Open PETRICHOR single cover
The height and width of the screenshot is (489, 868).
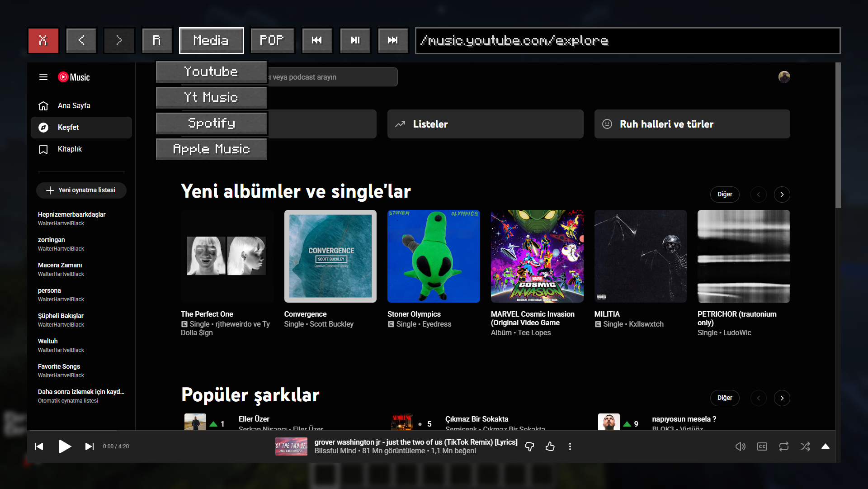click(x=744, y=256)
